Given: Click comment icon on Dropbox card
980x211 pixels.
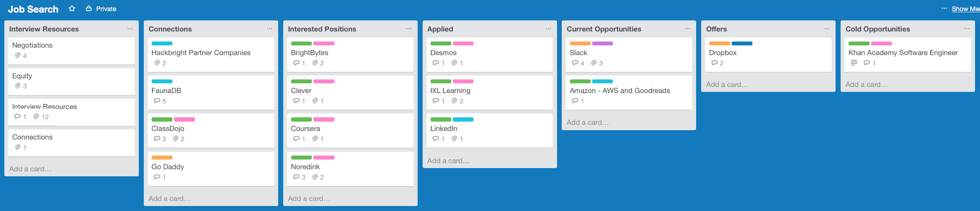Looking at the screenshot, I should tap(714, 63).
